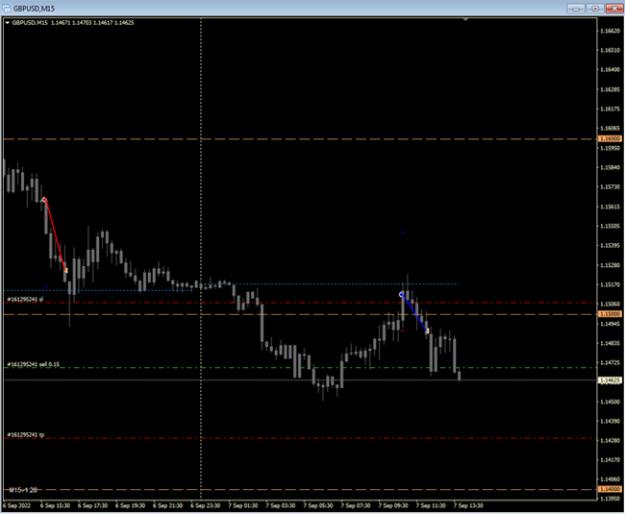The image size is (625, 514).
Task: Click the 1.15060 price scale label
Action: click(610, 304)
